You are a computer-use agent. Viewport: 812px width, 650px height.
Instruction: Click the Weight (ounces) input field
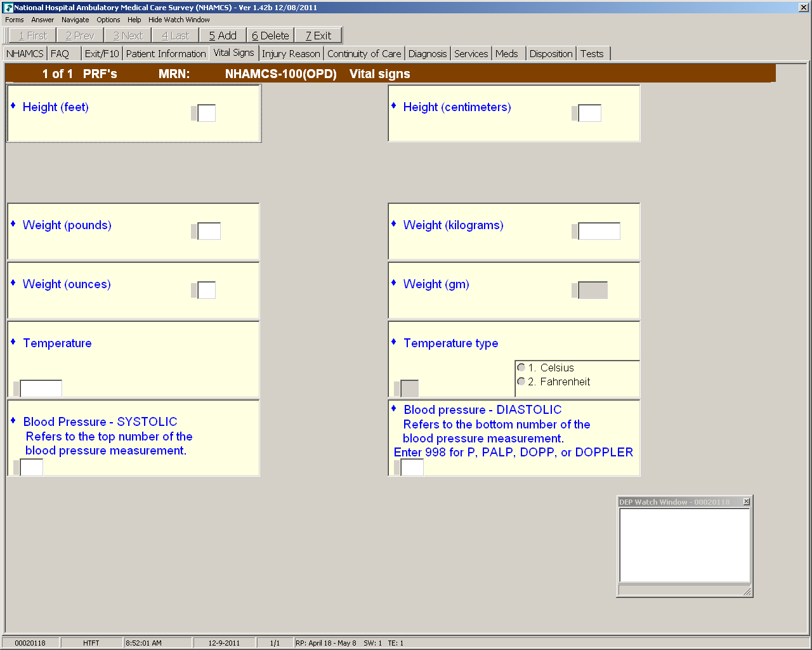click(207, 290)
